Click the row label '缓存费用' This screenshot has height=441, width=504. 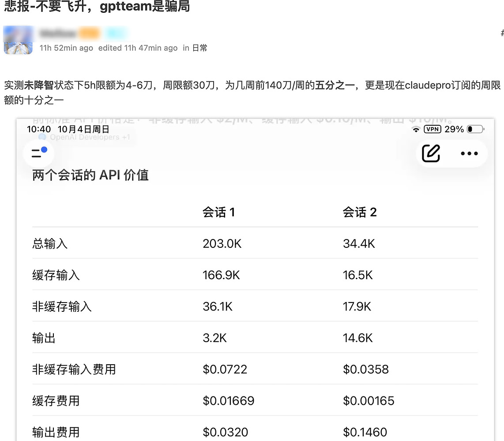pos(56,401)
